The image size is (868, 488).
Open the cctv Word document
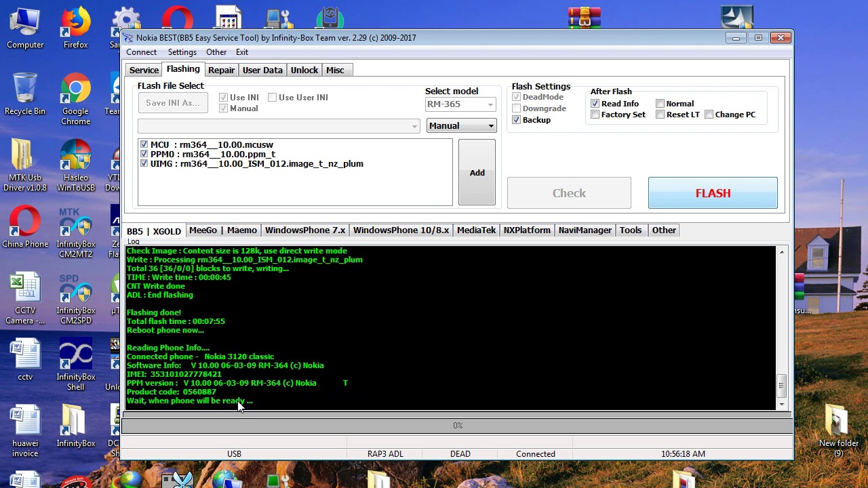coord(25,359)
